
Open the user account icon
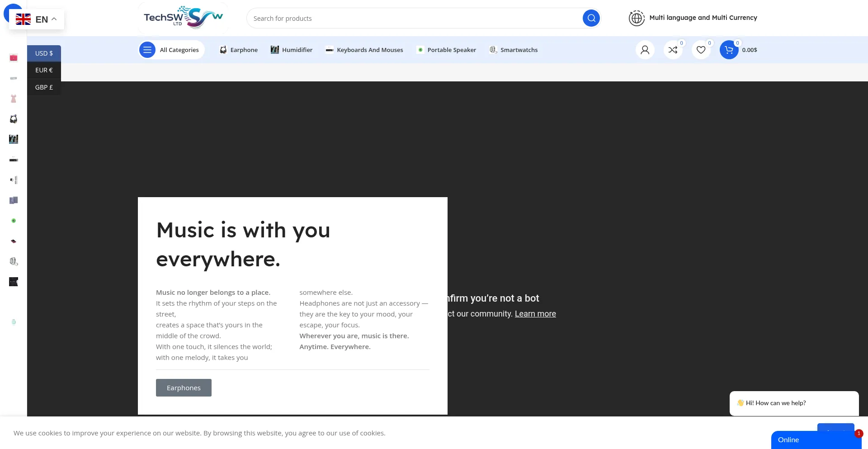coord(645,50)
